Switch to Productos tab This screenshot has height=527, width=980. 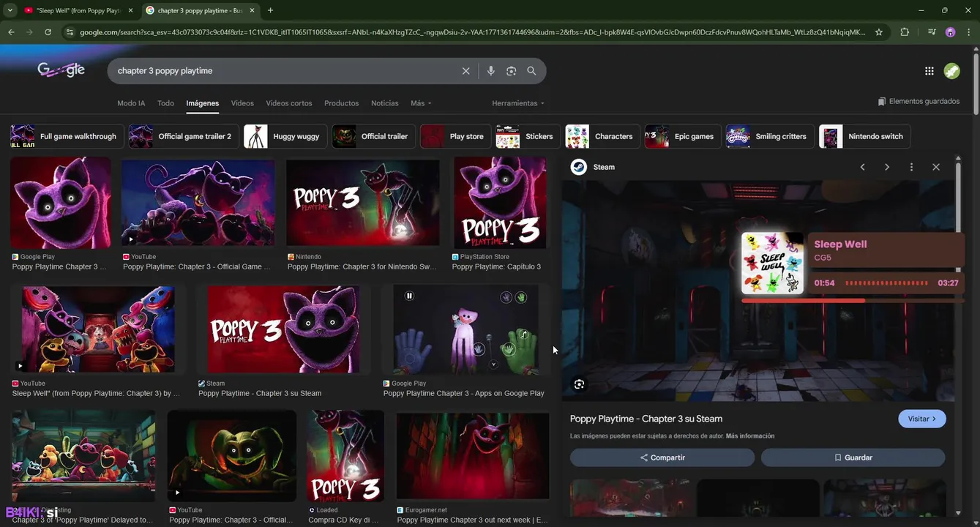(x=342, y=103)
